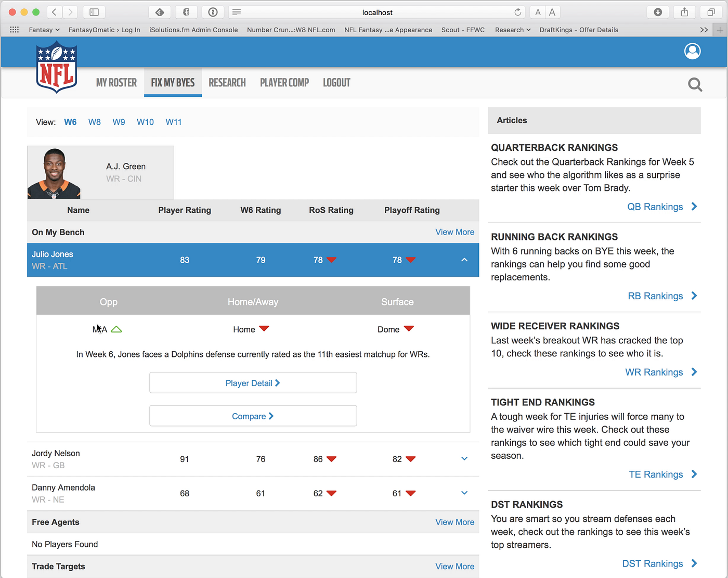Image resolution: width=728 pixels, height=578 pixels.
Task: Click Safari forward navigation arrow
Action: point(70,12)
